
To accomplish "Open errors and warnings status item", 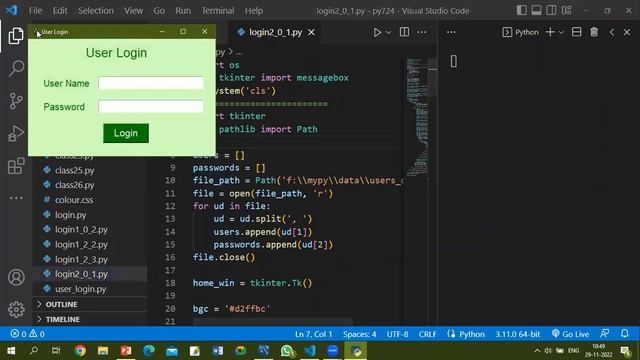I will [27, 334].
